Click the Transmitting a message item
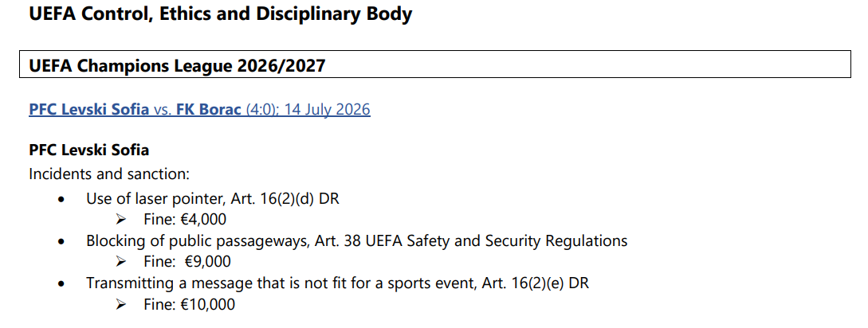The height and width of the screenshot is (328, 868). click(338, 283)
